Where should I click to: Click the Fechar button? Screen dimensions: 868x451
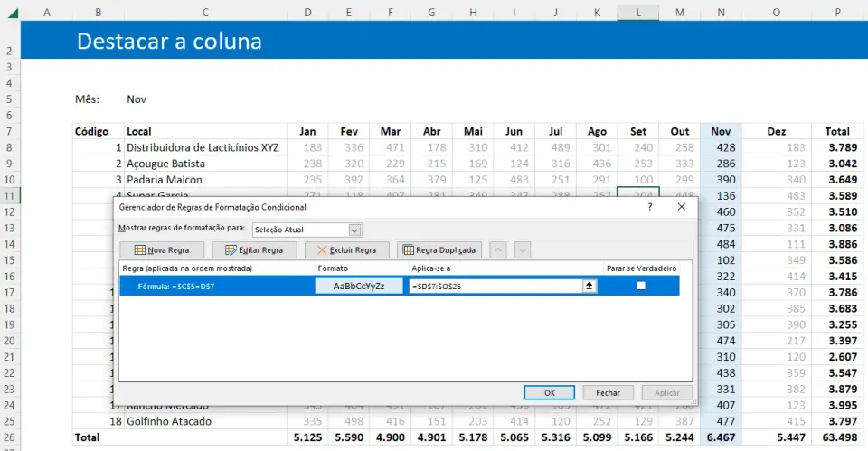click(x=608, y=392)
